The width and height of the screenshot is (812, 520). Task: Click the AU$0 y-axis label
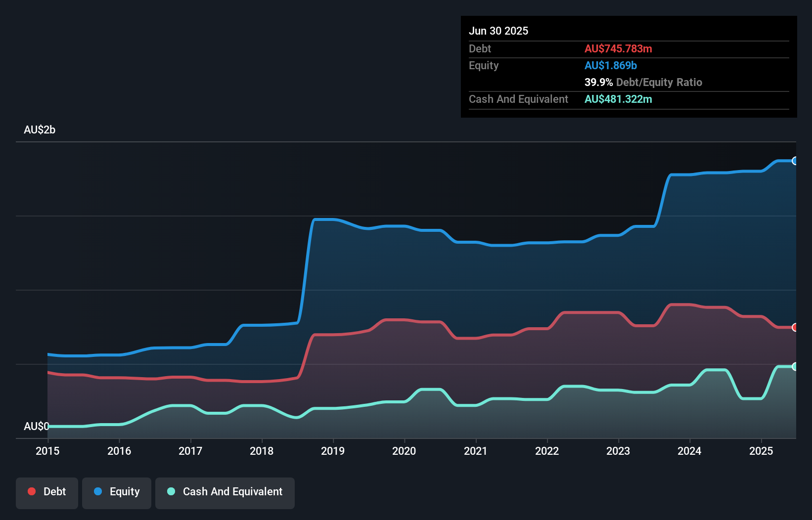pyautogui.click(x=36, y=426)
